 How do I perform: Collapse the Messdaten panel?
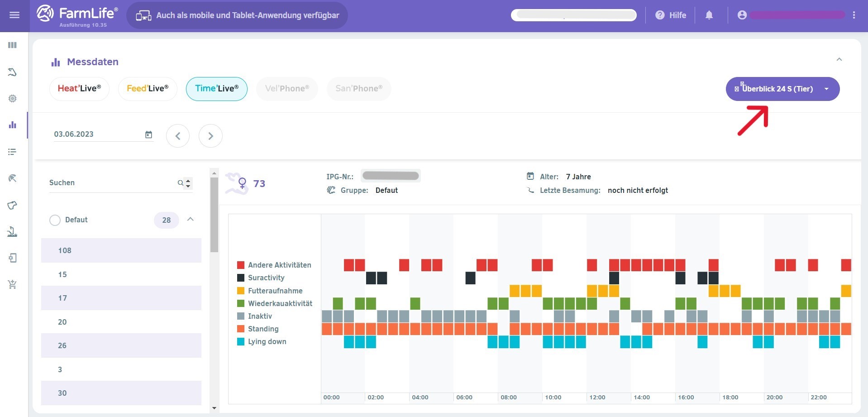pos(839,60)
